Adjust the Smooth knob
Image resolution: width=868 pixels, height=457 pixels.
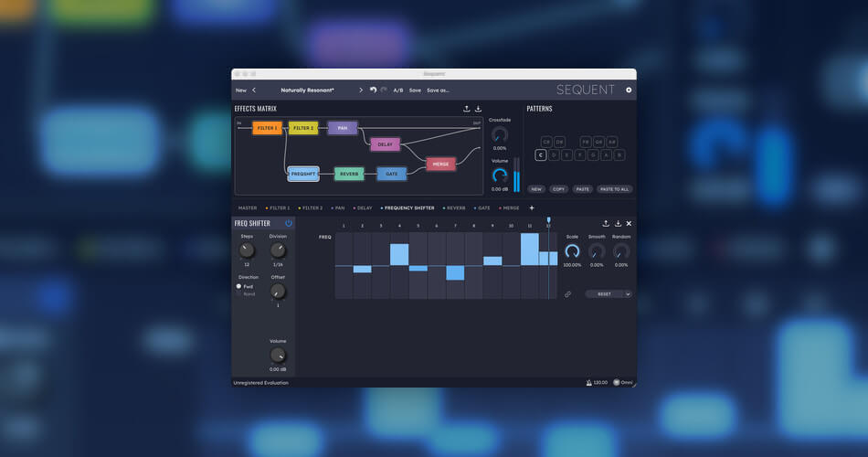click(597, 251)
